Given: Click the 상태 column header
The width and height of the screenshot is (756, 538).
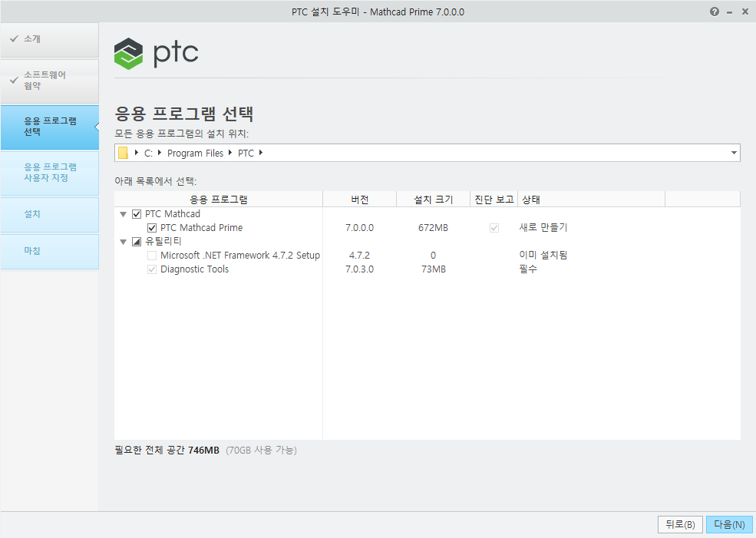Looking at the screenshot, I should click(591, 200).
